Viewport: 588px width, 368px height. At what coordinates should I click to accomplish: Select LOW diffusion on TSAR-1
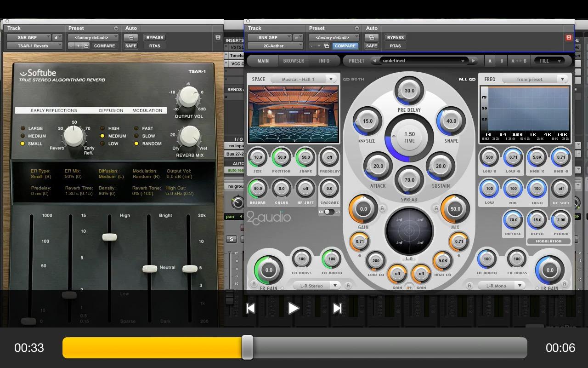pyautogui.click(x=102, y=144)
